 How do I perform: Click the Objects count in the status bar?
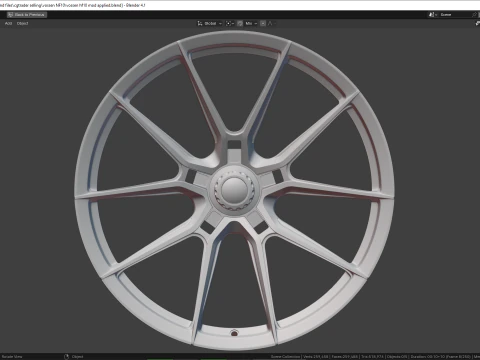397,357
